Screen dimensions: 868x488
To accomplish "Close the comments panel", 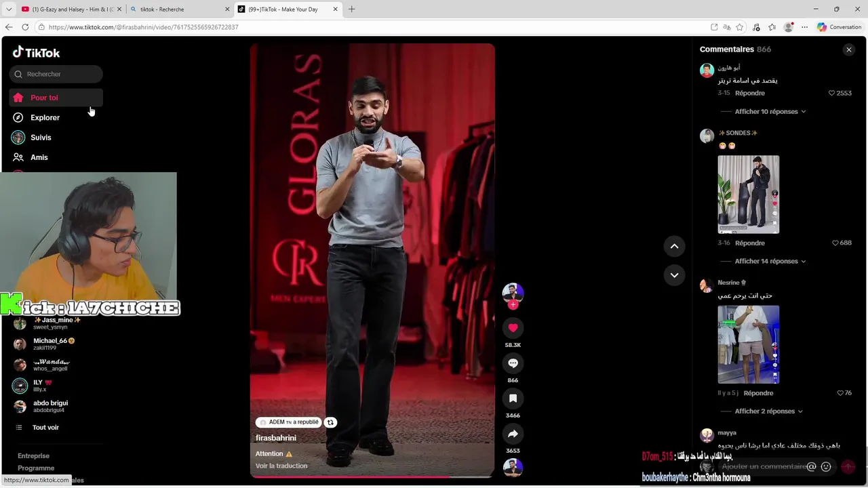I will 848,49.
